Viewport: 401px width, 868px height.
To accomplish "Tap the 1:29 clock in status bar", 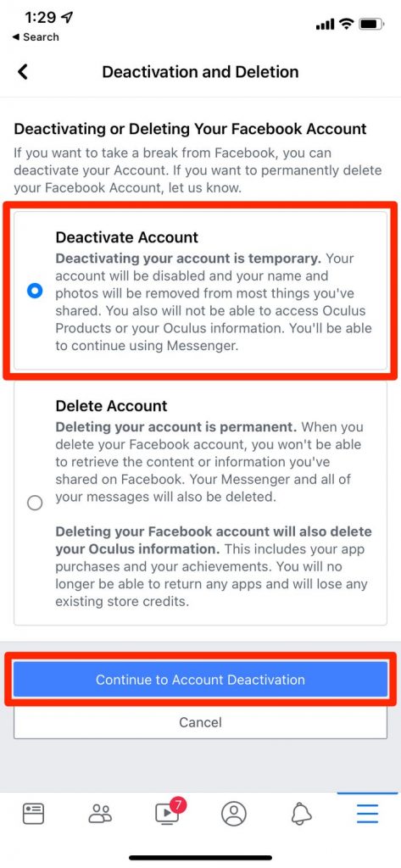I will [x=41, y=18].
